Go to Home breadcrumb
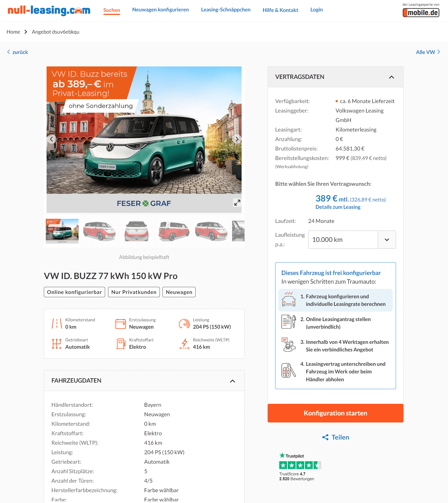The height and width of the screenshot is (503, 448). click(x=13, y=32)
